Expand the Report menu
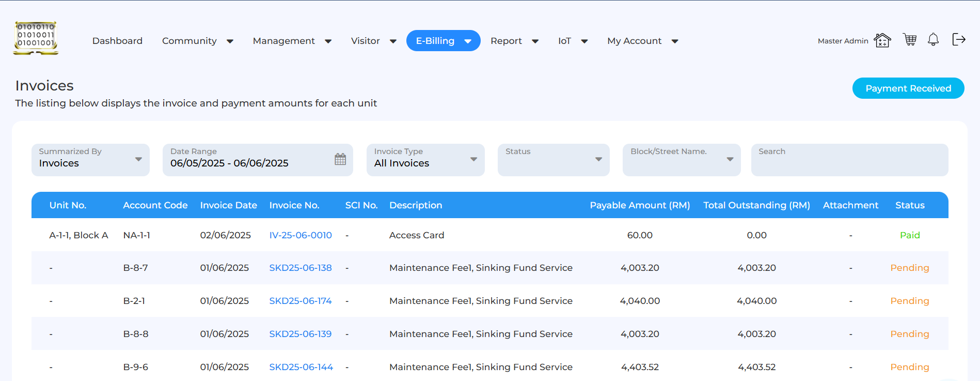Screen dimensions: 980x381 pyautogui.click(x=515, y=41)
